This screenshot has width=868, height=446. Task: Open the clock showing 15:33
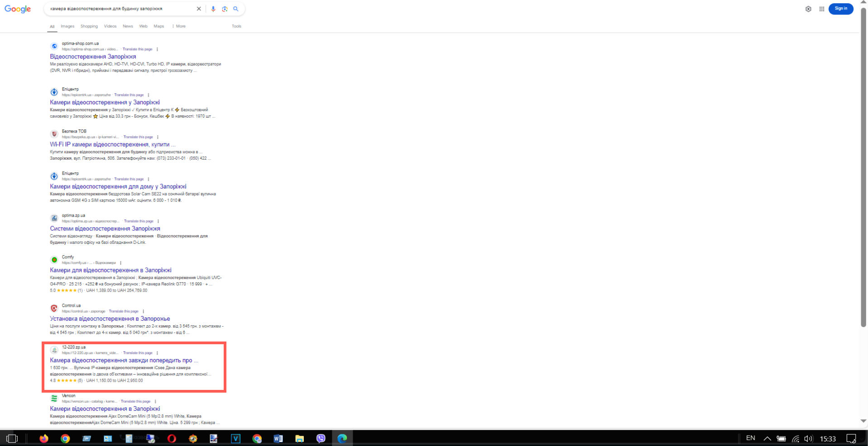[828, 438]
